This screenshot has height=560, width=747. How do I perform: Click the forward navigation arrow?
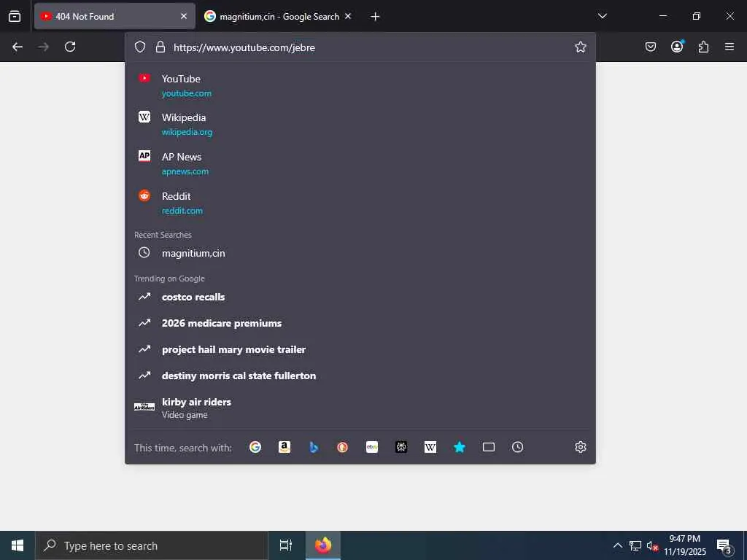43,47
